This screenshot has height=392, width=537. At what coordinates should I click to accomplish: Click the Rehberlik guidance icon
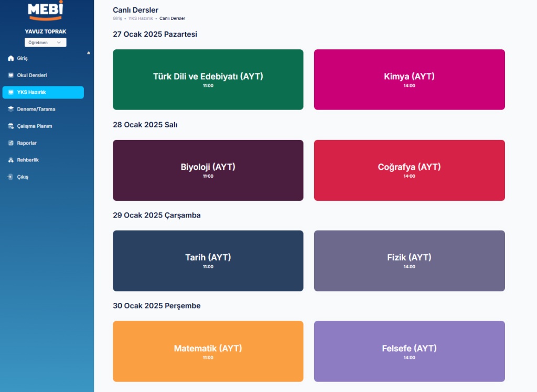pyautogui.click(x=11, y=160)
